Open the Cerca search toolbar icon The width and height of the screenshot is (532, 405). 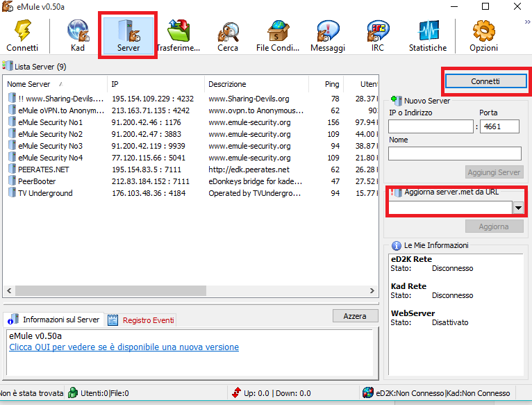(x=228, y=32)
